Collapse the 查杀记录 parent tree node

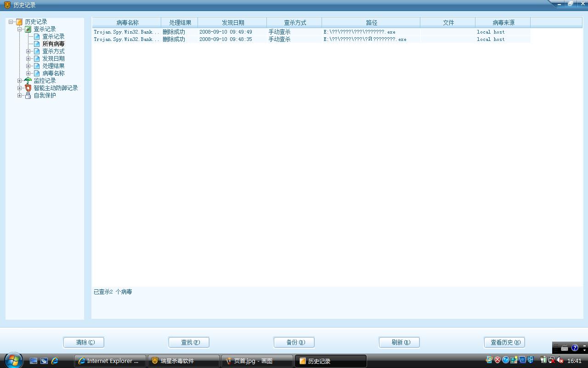[20, 29]
